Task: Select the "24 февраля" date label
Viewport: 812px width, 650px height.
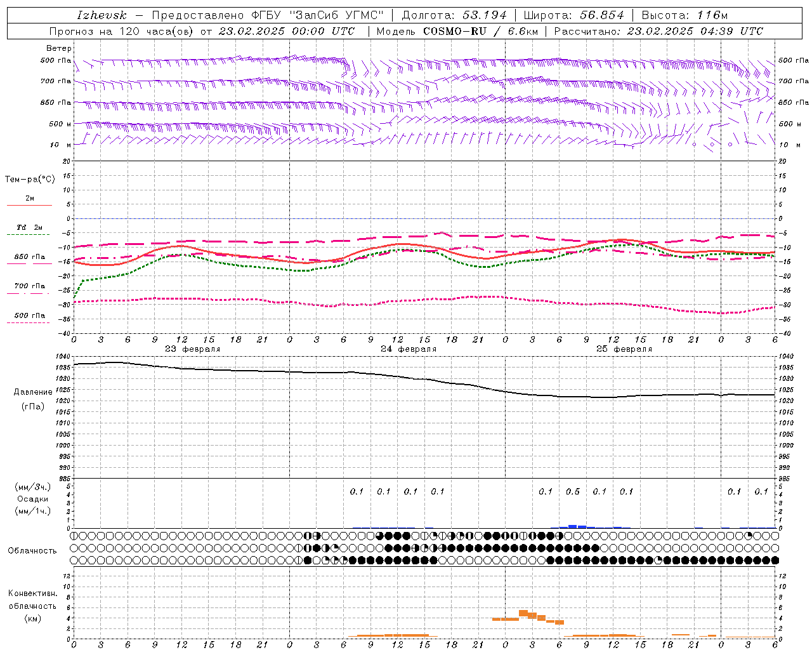Action: (409, 349)
